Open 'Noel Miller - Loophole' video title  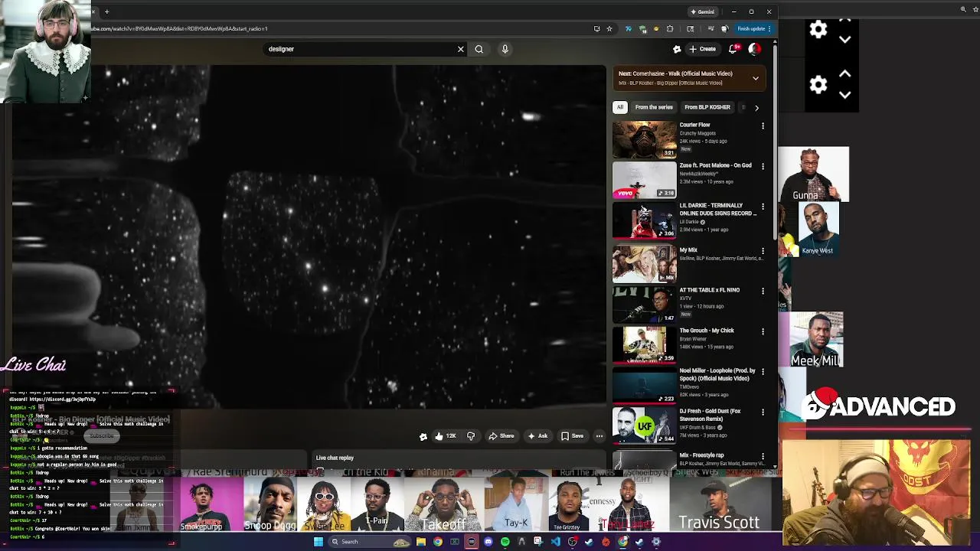717,374
